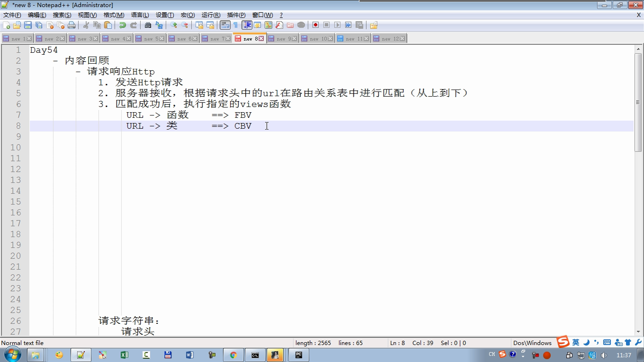
Task: Open the 运行(R) menu
Action: (211, 15)
